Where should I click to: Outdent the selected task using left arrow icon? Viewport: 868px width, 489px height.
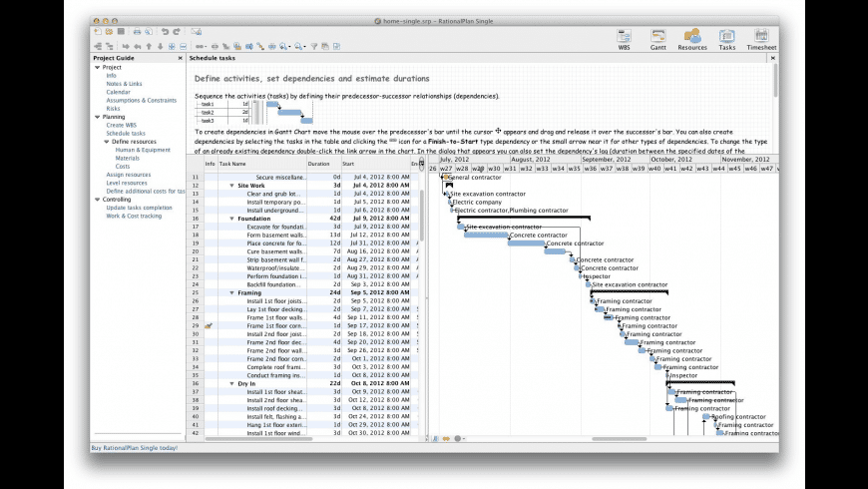tap(138, 47)
